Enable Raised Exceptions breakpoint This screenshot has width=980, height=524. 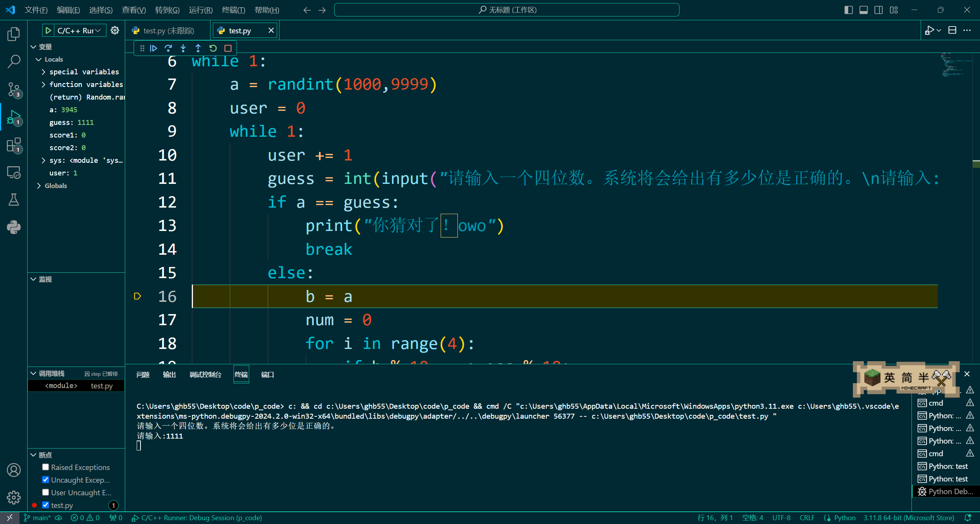[x=46, y=467]
